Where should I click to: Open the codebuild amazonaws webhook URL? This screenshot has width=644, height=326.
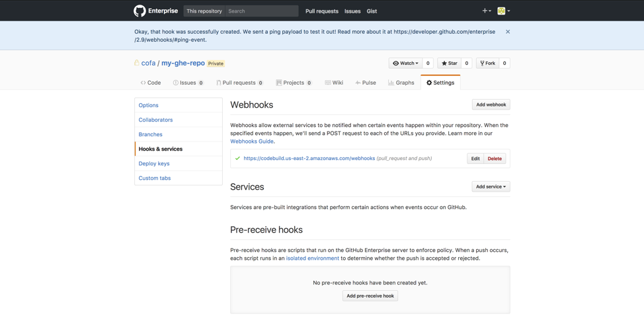pyautogui.click(x=309, y=158)
